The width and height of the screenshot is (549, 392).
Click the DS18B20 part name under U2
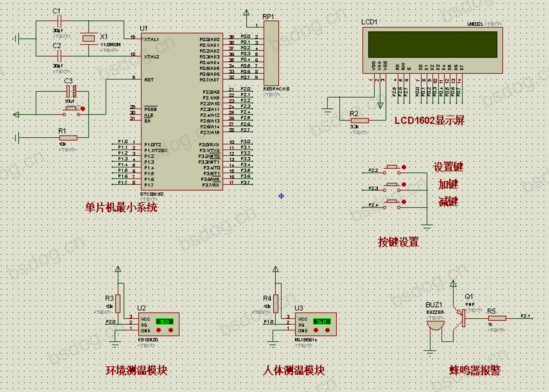[148, 340]
